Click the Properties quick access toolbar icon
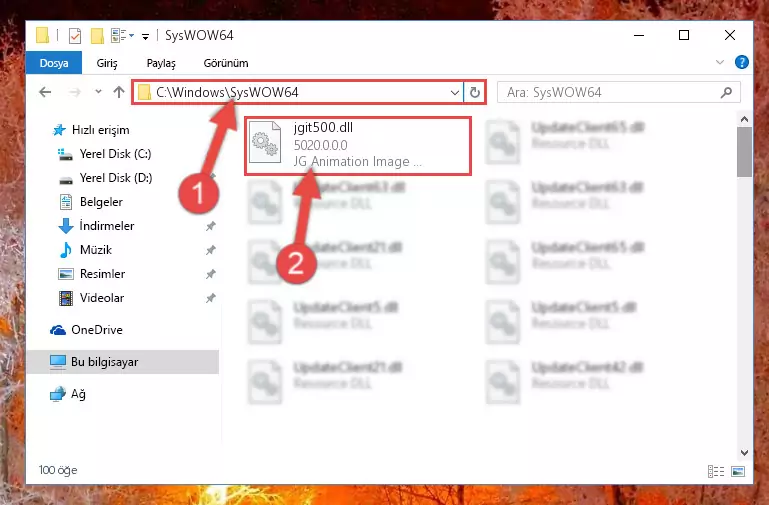The image size is (769, 505). coord(75,36)
